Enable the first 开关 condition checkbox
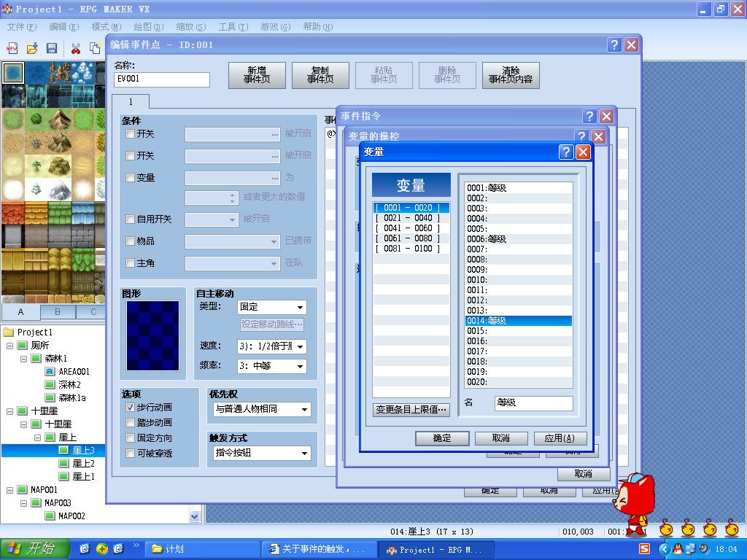The image size is (747, 560). 130,134
